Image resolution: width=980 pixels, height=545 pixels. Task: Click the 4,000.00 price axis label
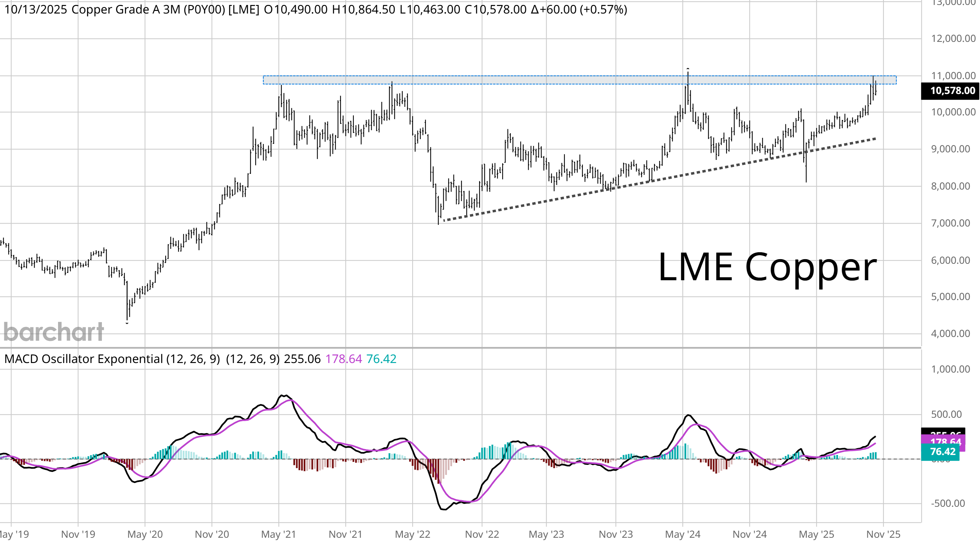[950, 334]
